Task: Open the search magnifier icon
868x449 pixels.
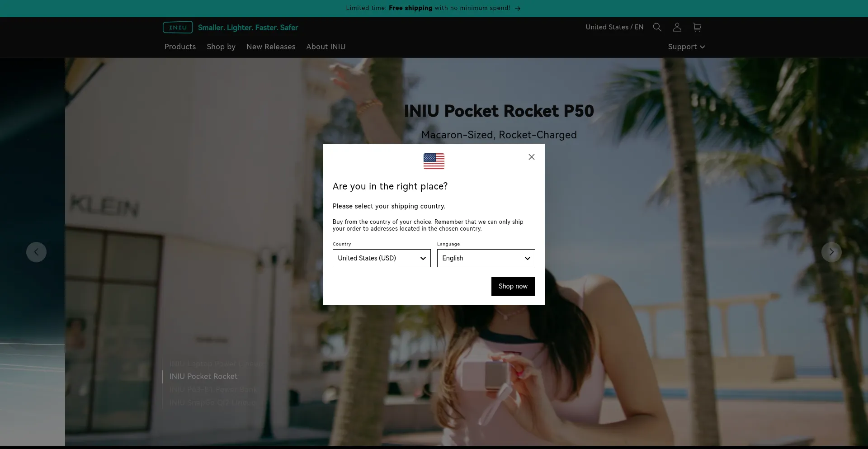Action: pos(657,27)
